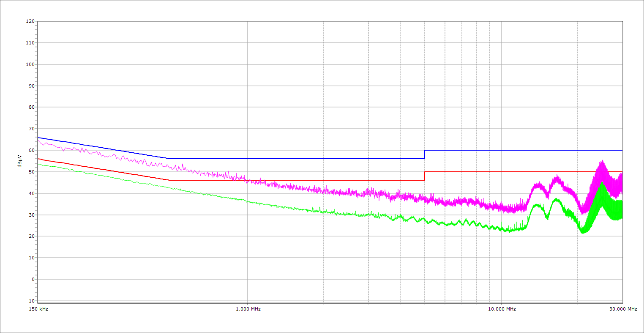Click the 10.000 MHz x-axis label
Image resolution: width=644 pixels, height=333 pixels.
coord(502,309)
